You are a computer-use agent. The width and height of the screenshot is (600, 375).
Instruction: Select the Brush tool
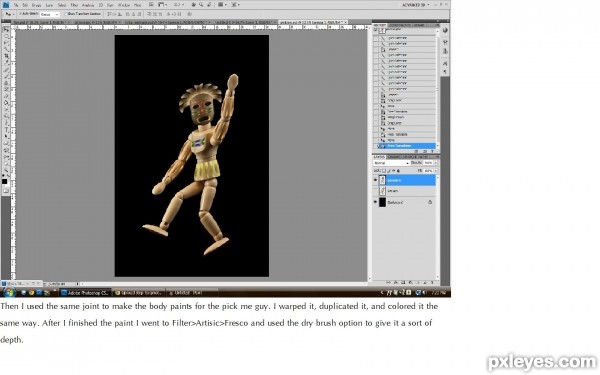click(x=7, y=76)
